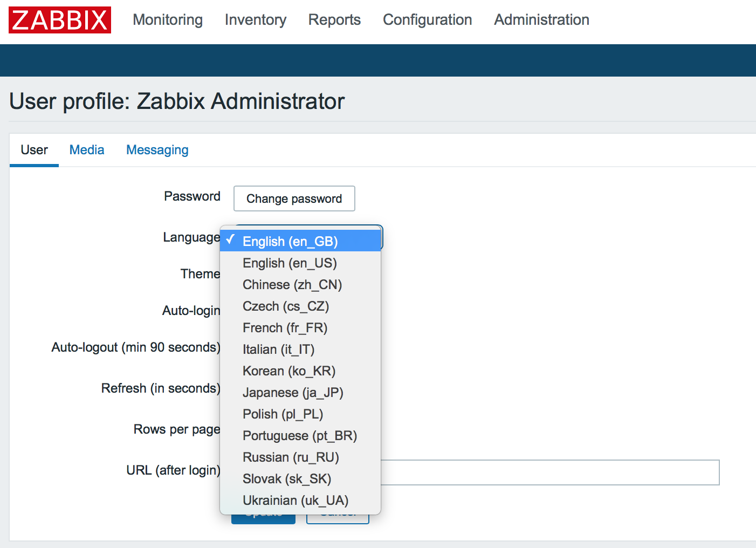The width and height of the screenshot is (756, 548).
Task: Switch to the Messaging tab
Action: pyautogui.click(x=157, y=150)
